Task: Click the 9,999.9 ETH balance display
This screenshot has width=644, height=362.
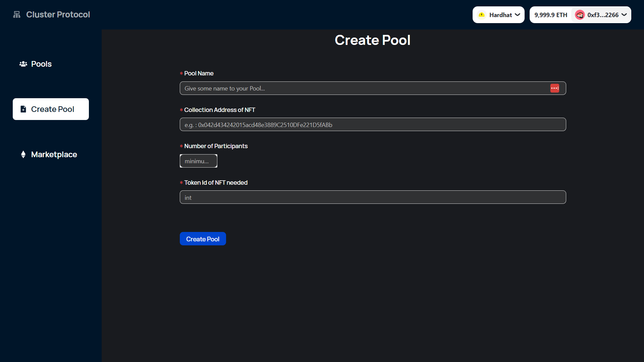Action: [x=550, y=15]
